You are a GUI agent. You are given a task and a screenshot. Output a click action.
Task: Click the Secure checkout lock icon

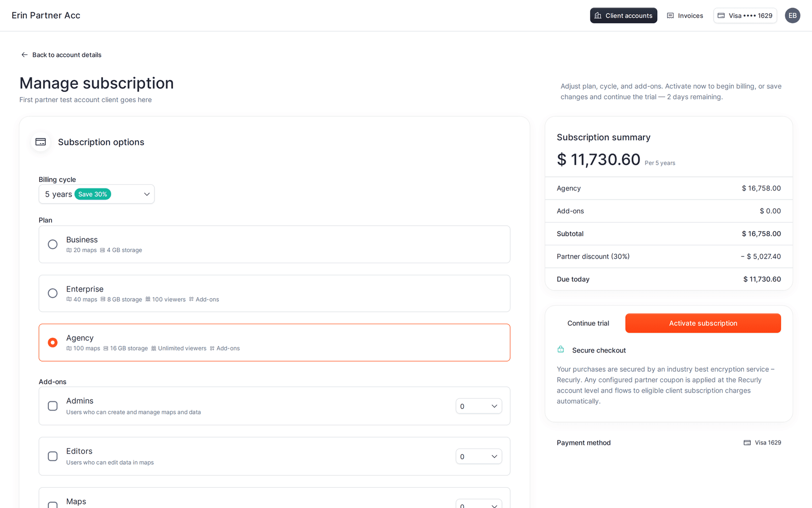point(561,350)
